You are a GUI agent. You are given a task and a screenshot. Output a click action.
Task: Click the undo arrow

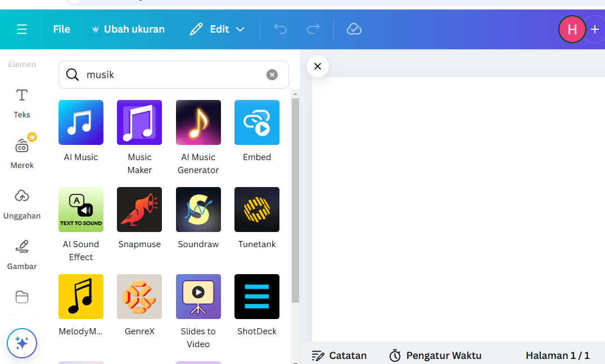click(x=281, y=29)
